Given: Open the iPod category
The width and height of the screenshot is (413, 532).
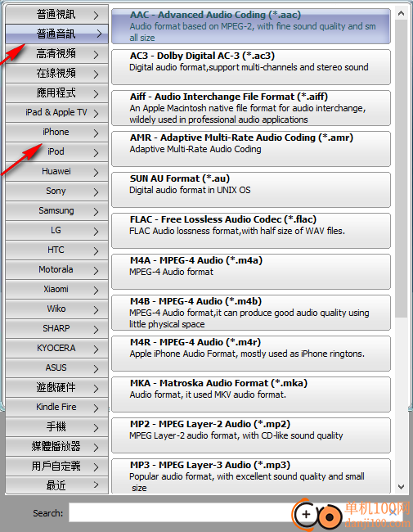Looking at the screenshot, I should (57, 151).
